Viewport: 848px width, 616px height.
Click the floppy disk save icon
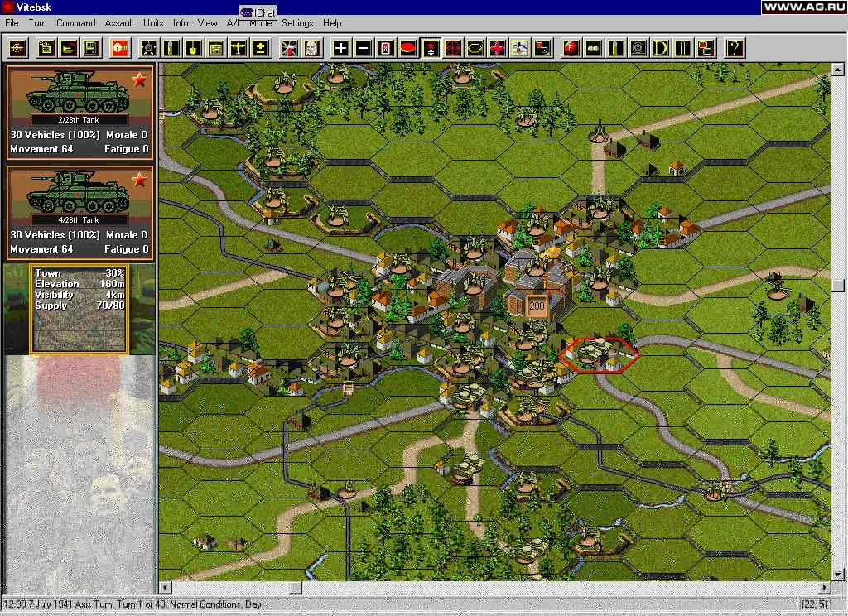click(91, 48)
